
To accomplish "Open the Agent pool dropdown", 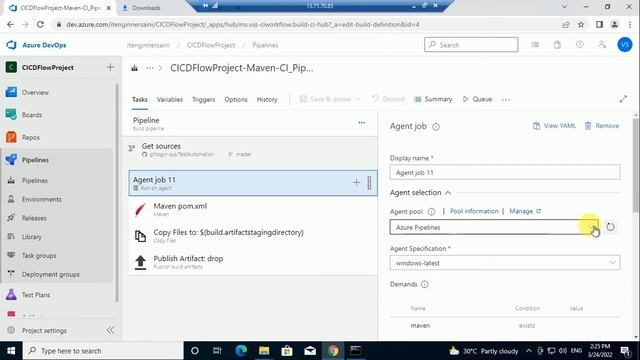I will tap(494, 227).
